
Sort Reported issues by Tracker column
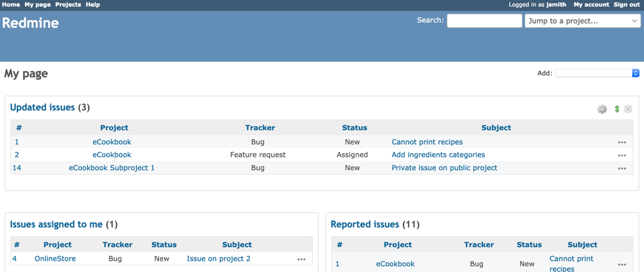[479, 245]
